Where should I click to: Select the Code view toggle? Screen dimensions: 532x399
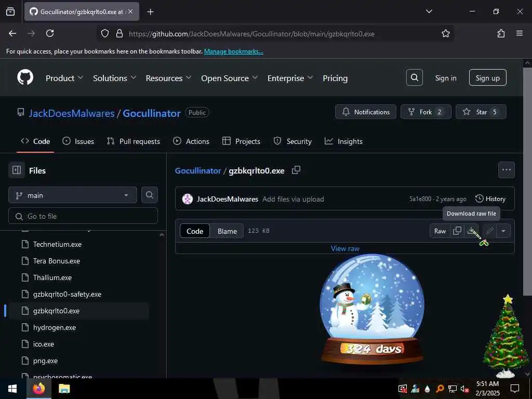coord(195,231)
